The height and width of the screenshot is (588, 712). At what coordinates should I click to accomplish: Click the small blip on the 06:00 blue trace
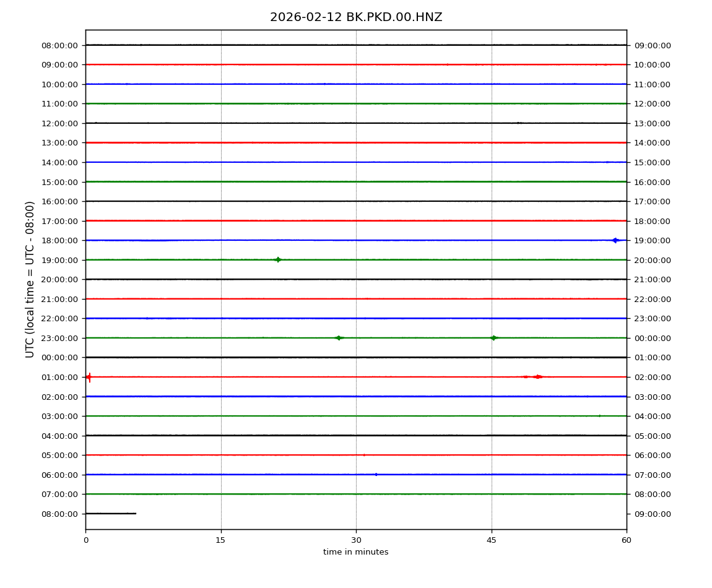click(x=376, y=475)
